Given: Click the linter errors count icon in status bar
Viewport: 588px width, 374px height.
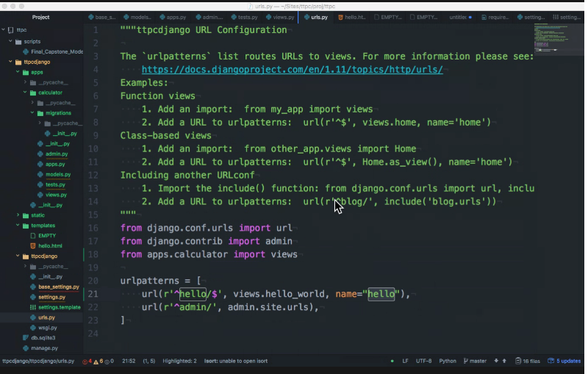Looking at the screenshot, I should [85, 362].
